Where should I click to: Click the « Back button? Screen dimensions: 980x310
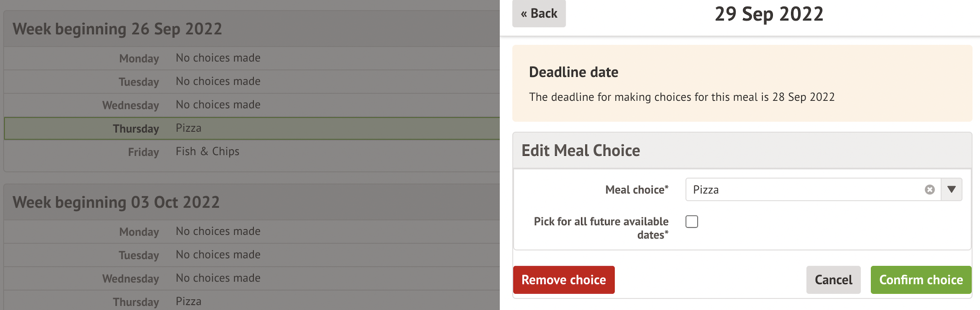539,13
